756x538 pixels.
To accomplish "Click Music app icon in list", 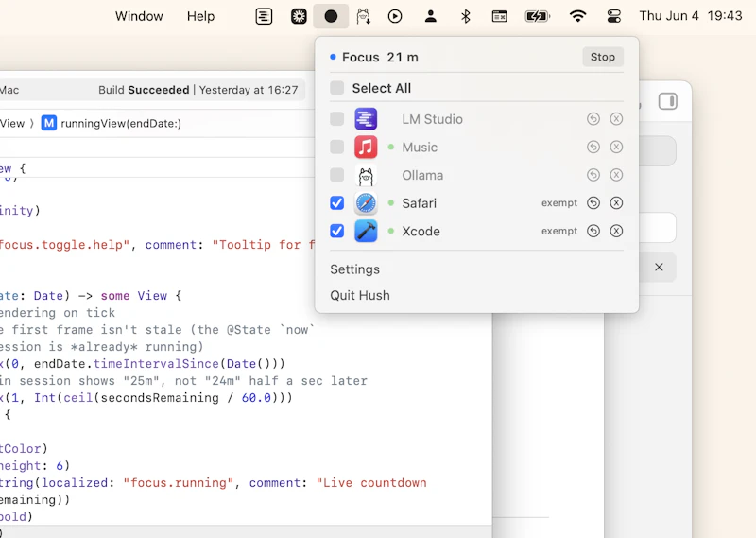I will pyautogui.click(x=366, y=147).
